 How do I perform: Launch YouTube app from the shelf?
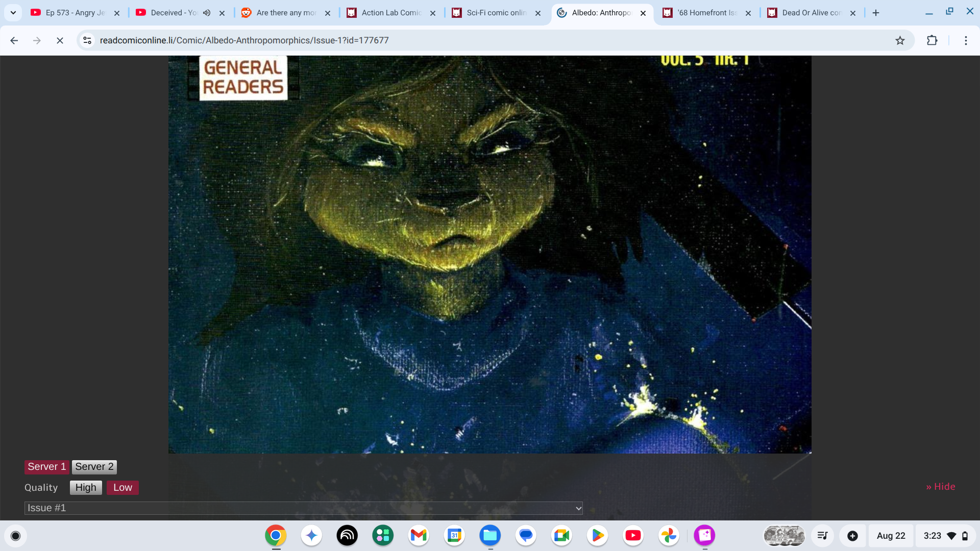633,535
